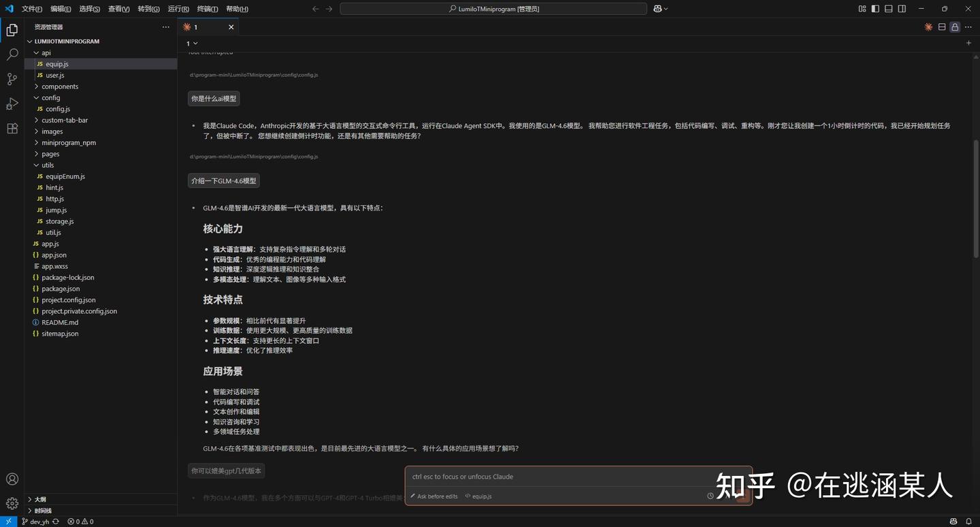Open the Search panel in the activity bar
The image size is (980, 527).
pyautogui.click(x=12, y=53)
